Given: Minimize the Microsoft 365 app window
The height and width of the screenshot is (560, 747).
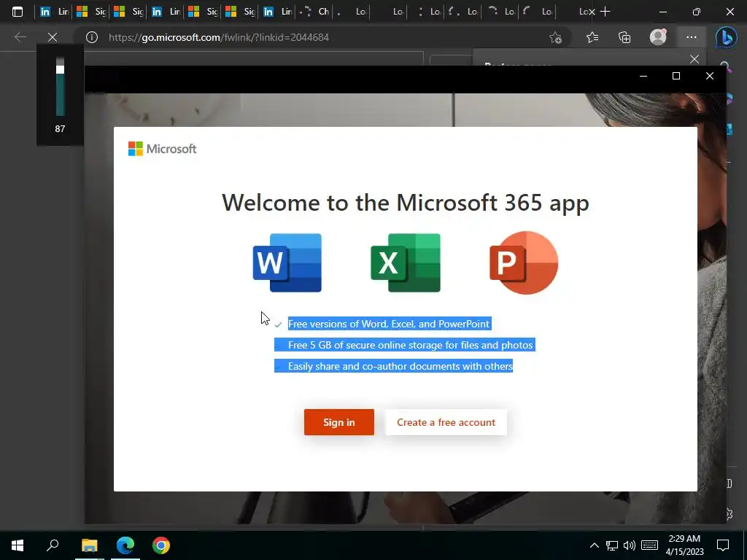Looking at the screenshot, I should (643, 76).
